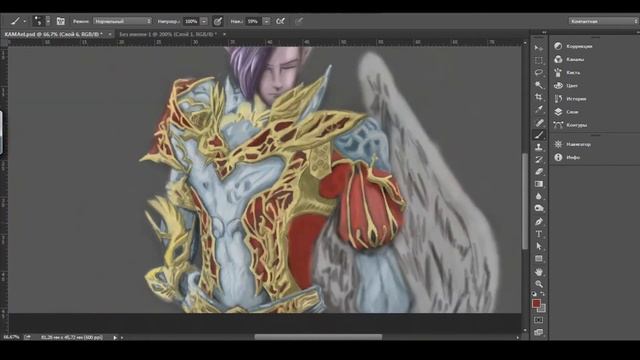Open the Цвет color panel
640x360 pixels.
click(566, 85)
